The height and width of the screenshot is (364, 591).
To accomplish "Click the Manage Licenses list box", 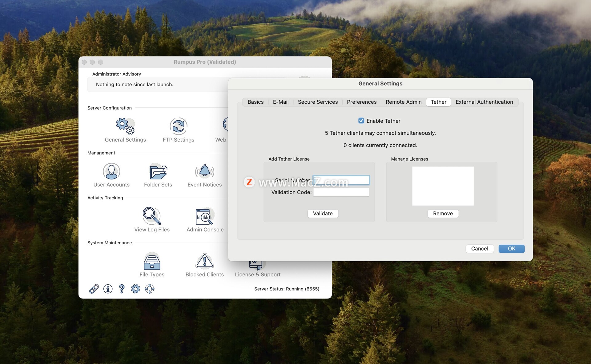I will [x=443, y=186].
